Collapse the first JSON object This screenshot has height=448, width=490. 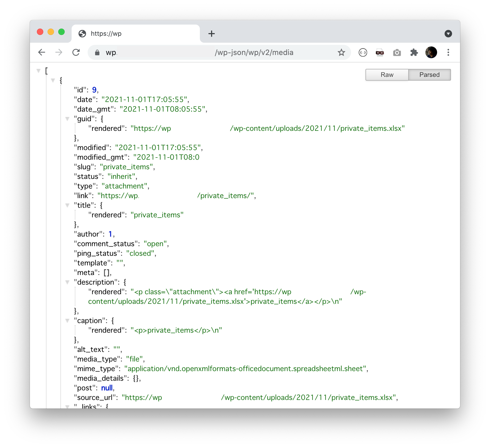53,80
